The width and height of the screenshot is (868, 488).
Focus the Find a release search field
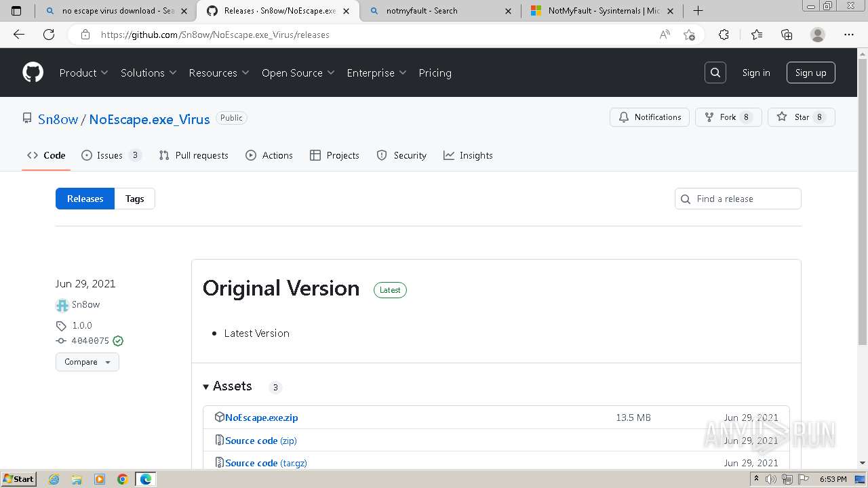coord(738,199)
